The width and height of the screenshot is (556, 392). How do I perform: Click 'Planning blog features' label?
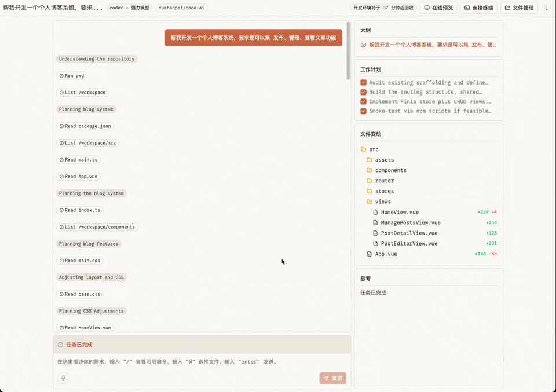tap(89, 244)
